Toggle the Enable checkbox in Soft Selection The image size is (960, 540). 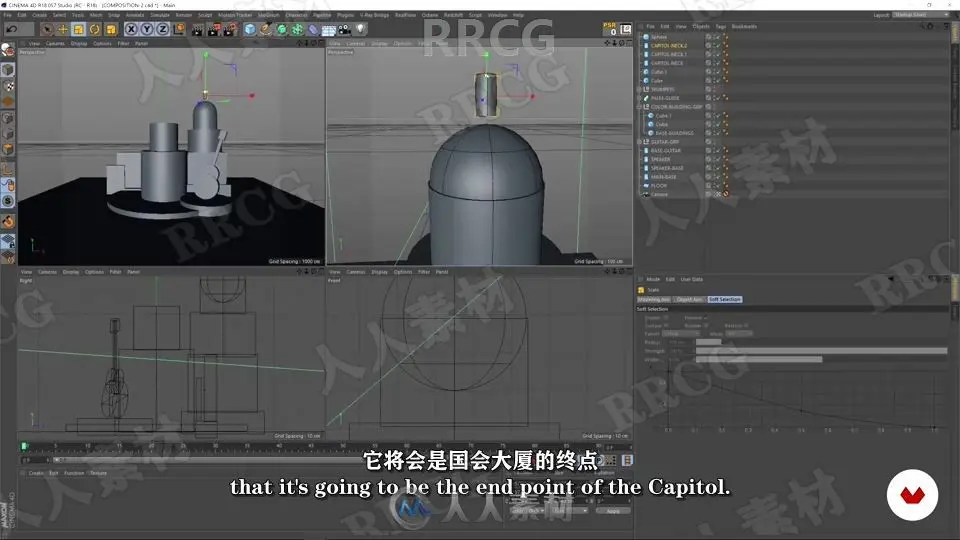(666, 318)
